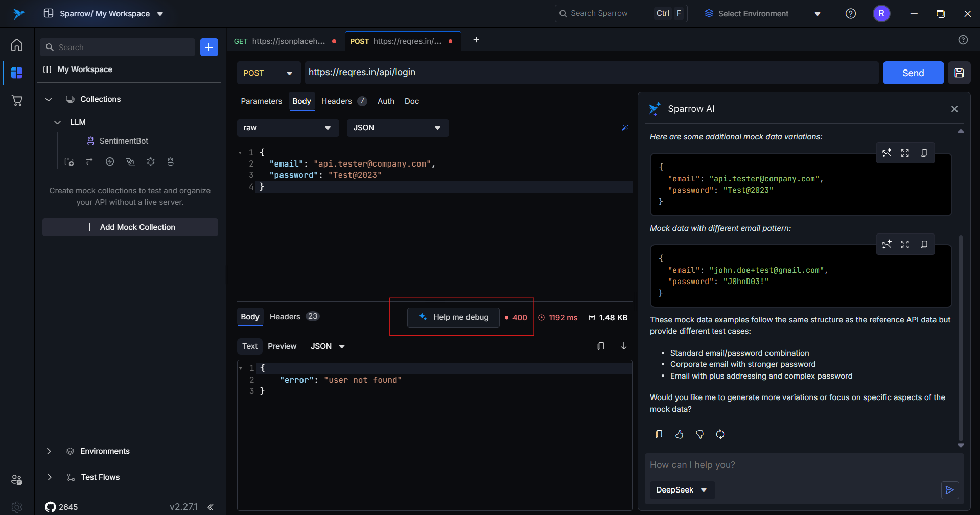Switch to the request Body tab
Screen dimensions: 980x515
(x=301, y=101)
